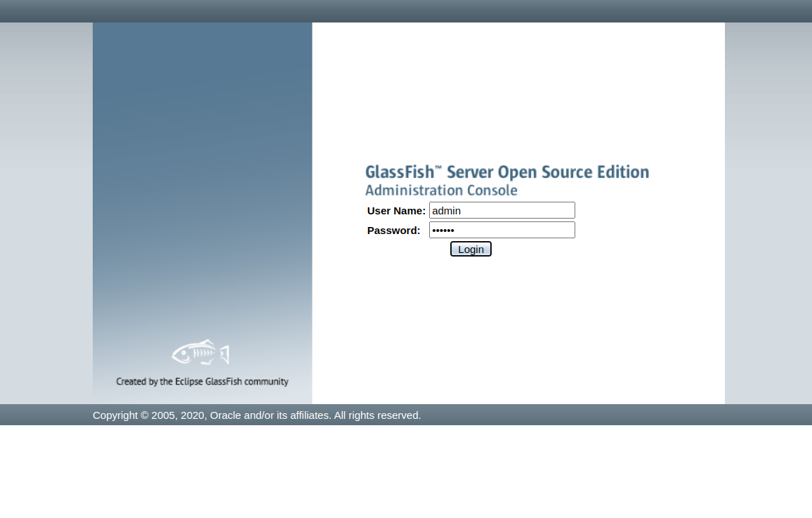This screenshot has width=812, height=518.
Task: Click the dark header bar at the top
Action: coord(406,11)
